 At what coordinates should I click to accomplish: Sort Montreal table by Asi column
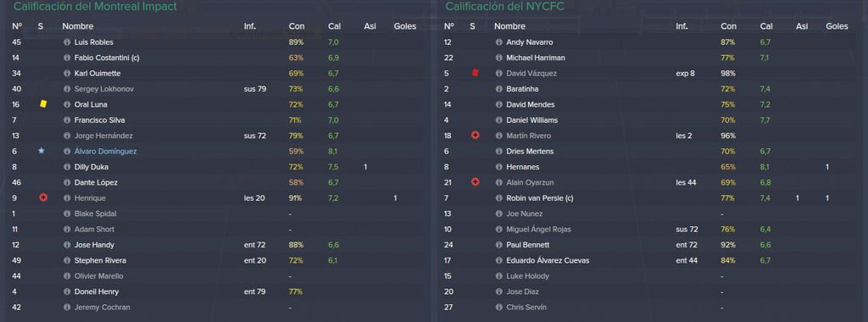(370, 26)
